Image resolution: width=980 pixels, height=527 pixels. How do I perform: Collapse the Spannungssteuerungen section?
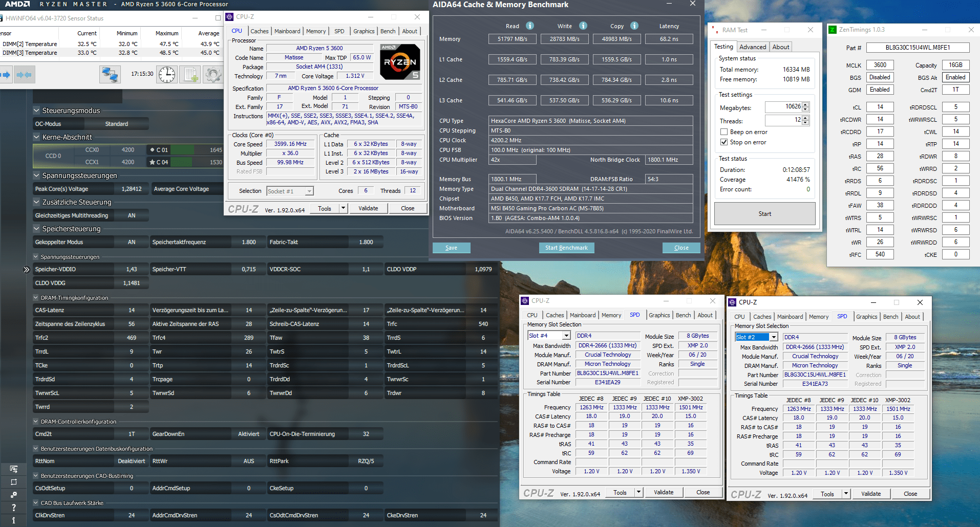(x=36, y=175)
